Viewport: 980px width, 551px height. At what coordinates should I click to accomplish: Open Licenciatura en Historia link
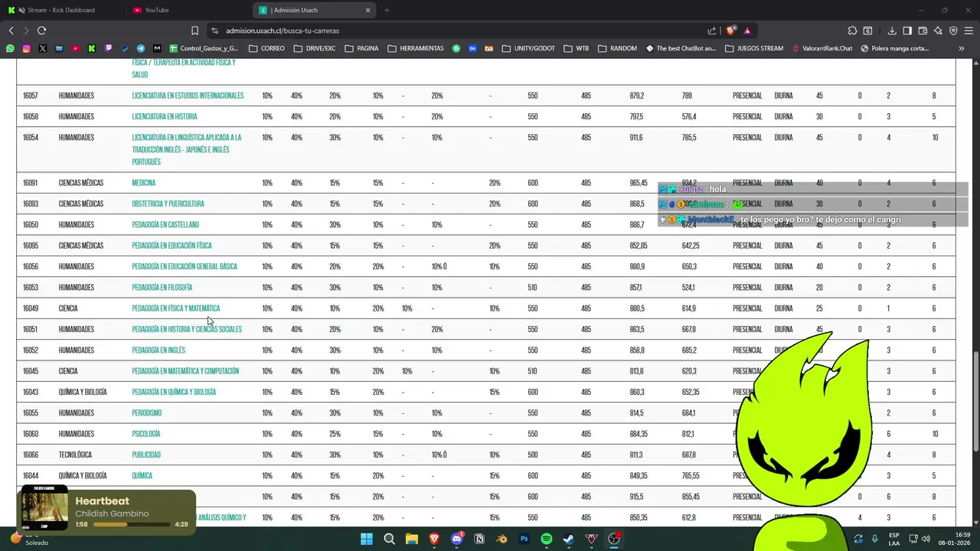[165, 116]
